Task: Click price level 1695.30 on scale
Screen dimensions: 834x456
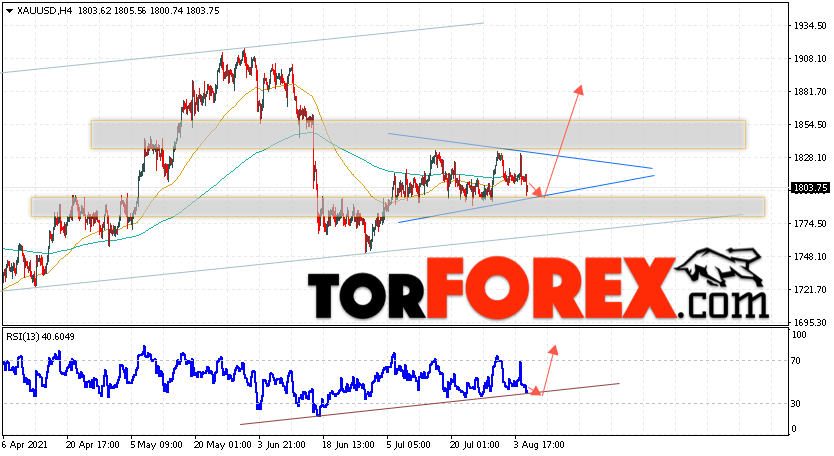Action: (x=810, y=323)
